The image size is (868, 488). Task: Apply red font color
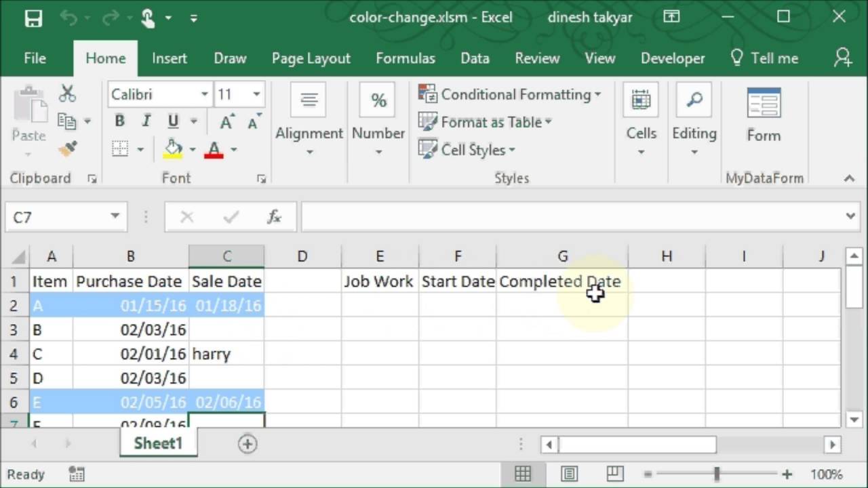(214, 149)
